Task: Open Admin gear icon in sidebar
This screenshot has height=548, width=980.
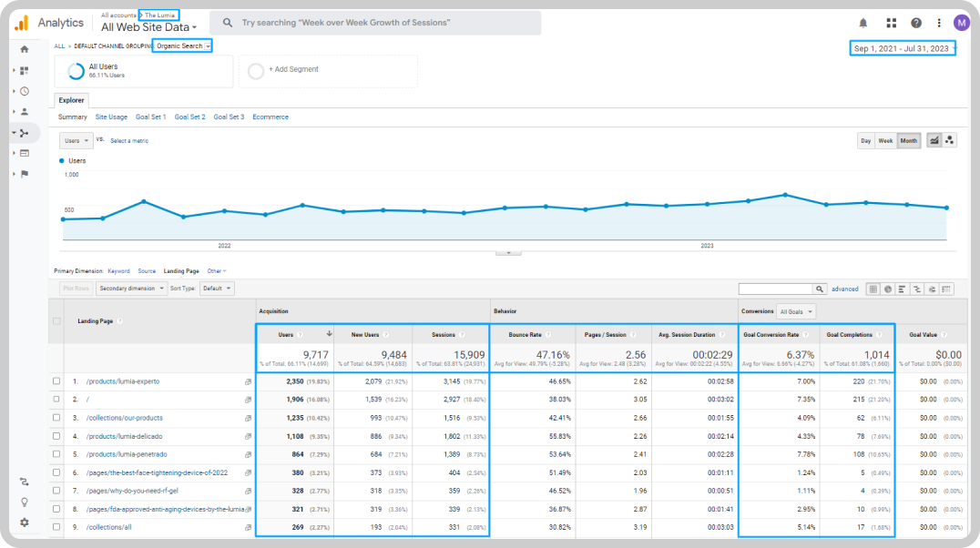Action: 25,523
